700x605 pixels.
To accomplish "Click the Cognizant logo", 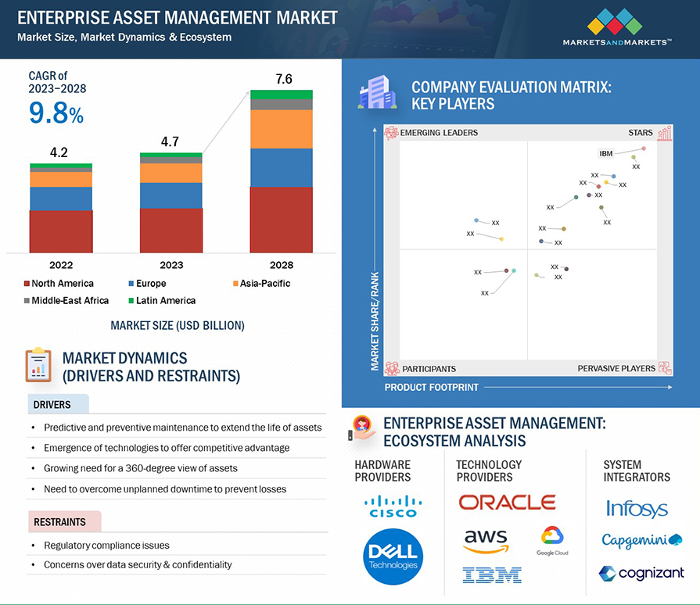I will (x=641, y=573).
